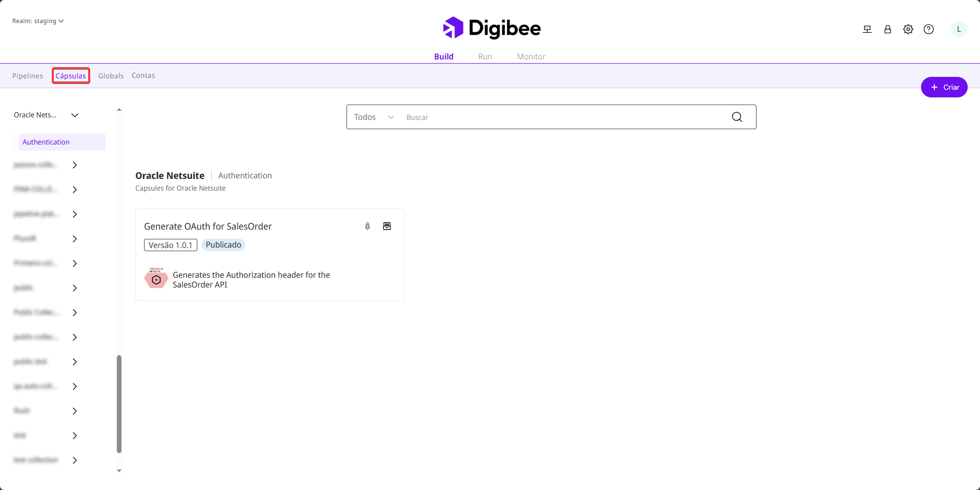Screen dimensions: 980x490
Task: Click the magnifying glass search icon
Action: [x=737, y=117]
